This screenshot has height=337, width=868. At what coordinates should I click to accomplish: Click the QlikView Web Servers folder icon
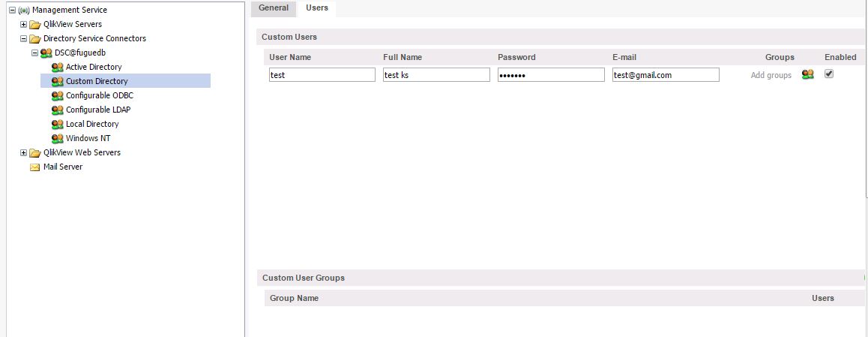35,153
